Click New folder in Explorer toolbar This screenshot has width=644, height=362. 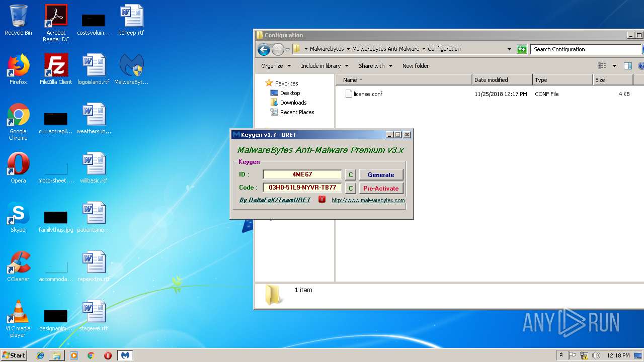pyautogui.click(x=416, y=66)
